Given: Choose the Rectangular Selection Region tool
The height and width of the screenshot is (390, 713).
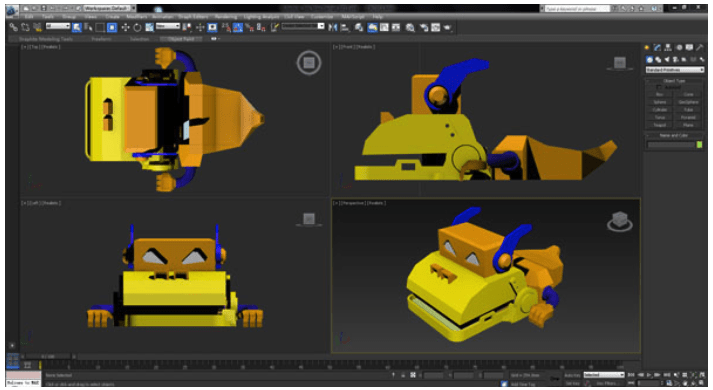Looking at the screenshot, I should click(x=100, y=28).
